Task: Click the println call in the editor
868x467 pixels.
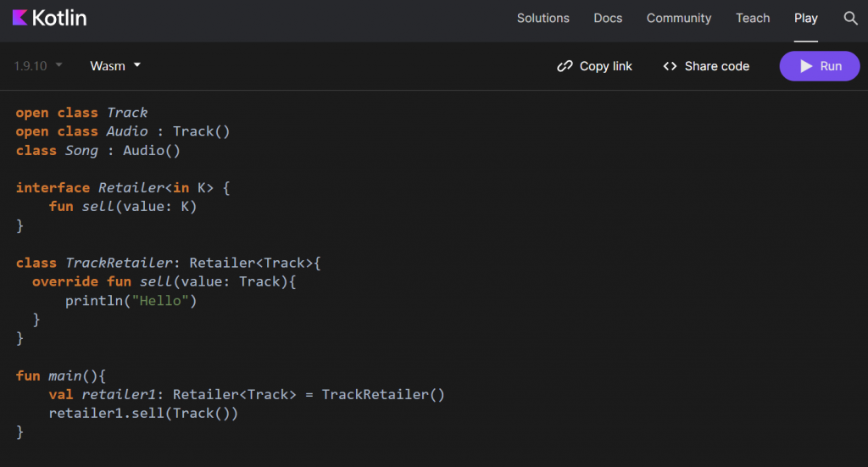Action: pyautogui.click(x=94, y=301)
